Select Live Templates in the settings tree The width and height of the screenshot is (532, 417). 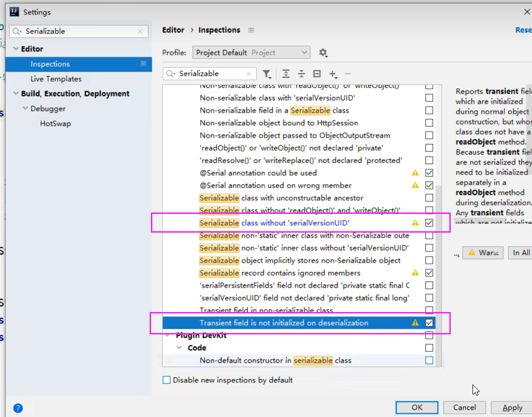pyautogui.click(x=56, y=79)
